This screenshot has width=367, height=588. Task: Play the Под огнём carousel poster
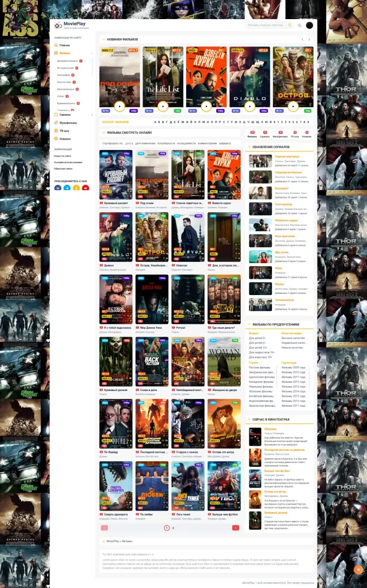click(x=120, y=106)
